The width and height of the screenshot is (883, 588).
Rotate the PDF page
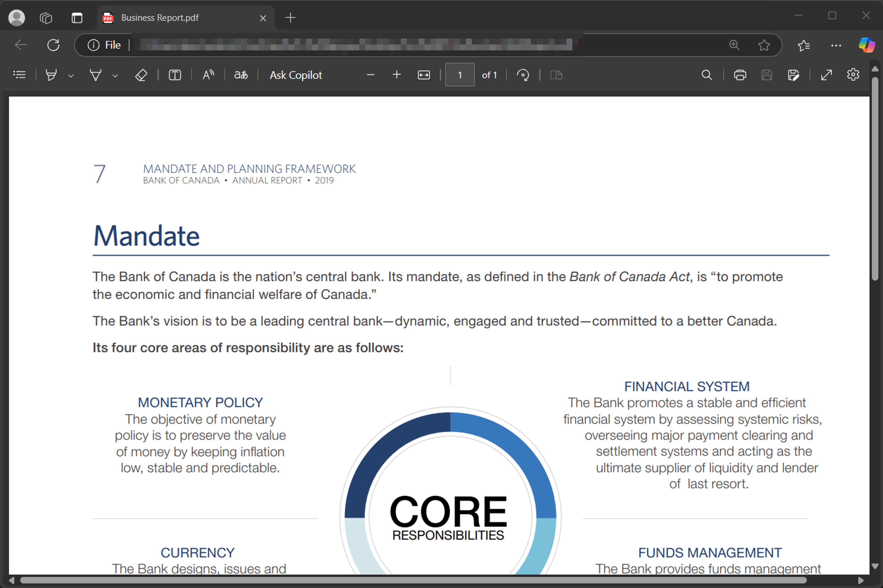(x=522, y=75)
